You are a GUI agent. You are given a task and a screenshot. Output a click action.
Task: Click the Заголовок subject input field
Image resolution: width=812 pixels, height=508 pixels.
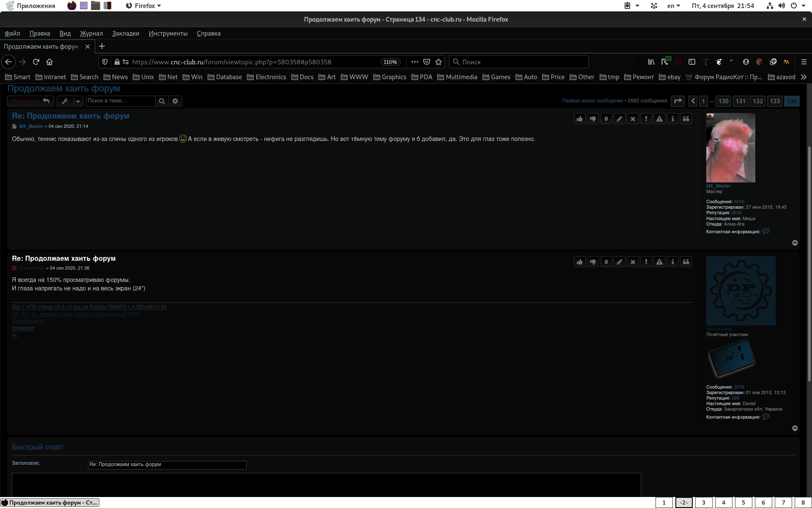pos(167,465)
